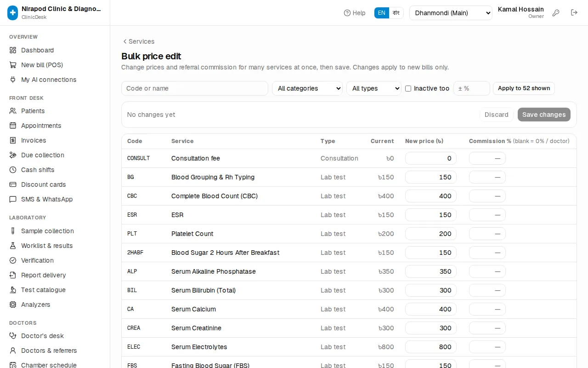Open the All categories dropdown
588x368 pixels.
(307, 88)
